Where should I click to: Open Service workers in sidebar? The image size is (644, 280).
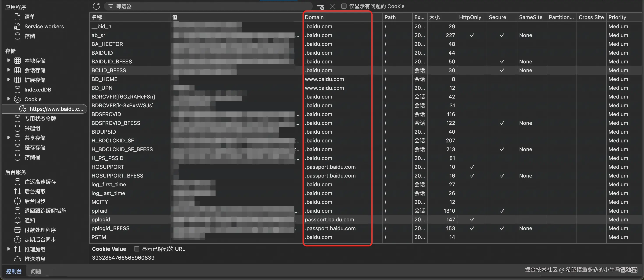tap(44, 27)
